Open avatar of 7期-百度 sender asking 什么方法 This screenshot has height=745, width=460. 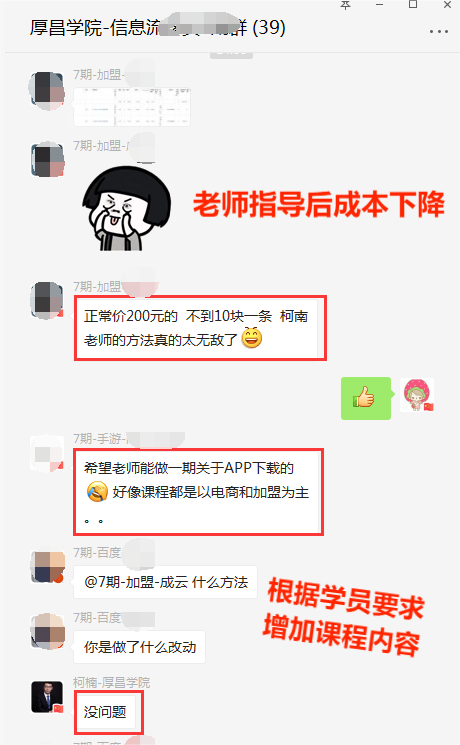coord(48,567)
